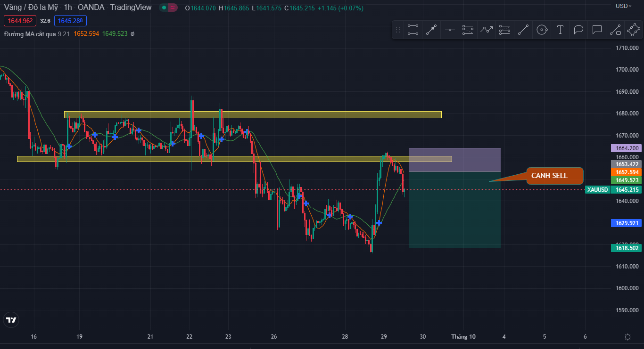Viewport: 644px width, 349px height.
Task: Click the zigzag path arrow tool
Action: tap(487, 30)
